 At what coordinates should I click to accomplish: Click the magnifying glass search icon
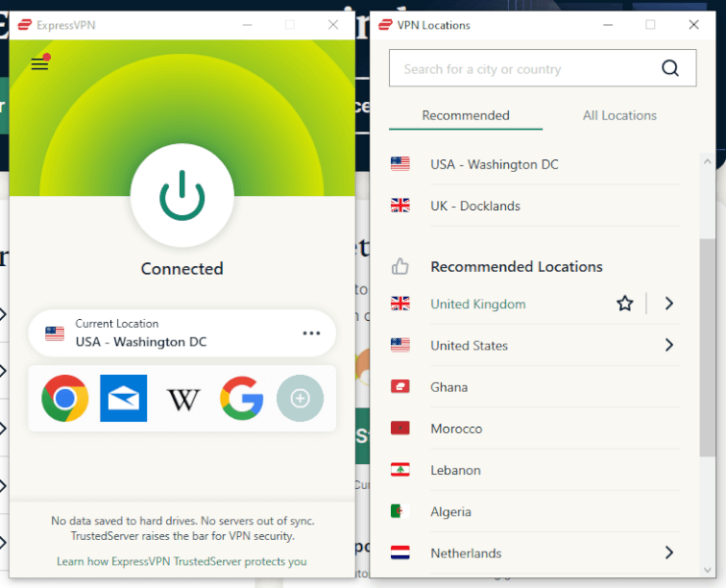670,68
